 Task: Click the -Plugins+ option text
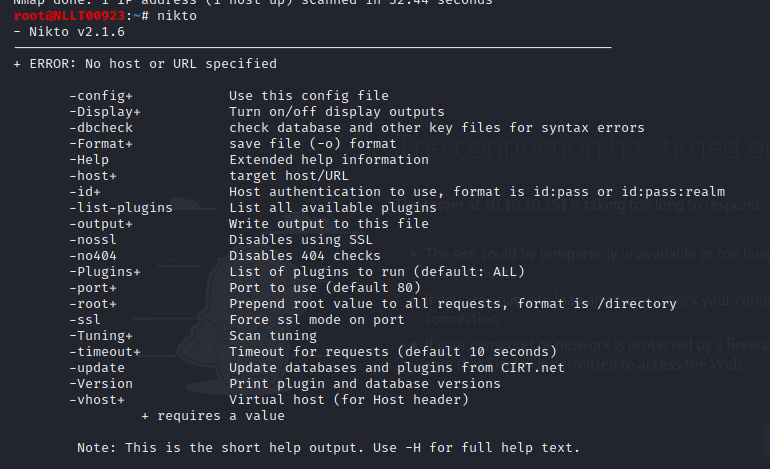[x=105, y=272]
